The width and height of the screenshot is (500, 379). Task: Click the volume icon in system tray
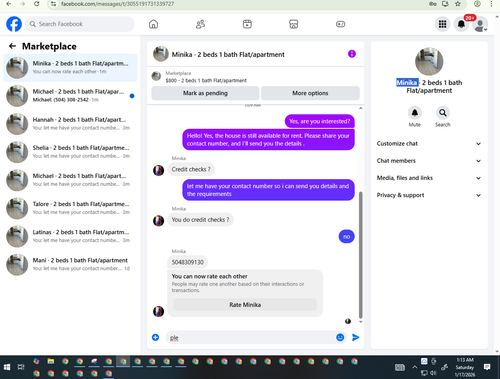[x=433, y=373]
